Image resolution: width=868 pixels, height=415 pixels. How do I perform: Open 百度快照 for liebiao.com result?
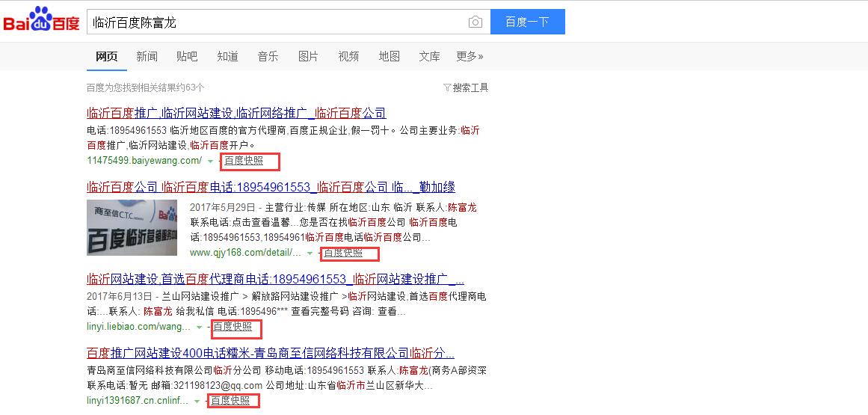[233, 327]
